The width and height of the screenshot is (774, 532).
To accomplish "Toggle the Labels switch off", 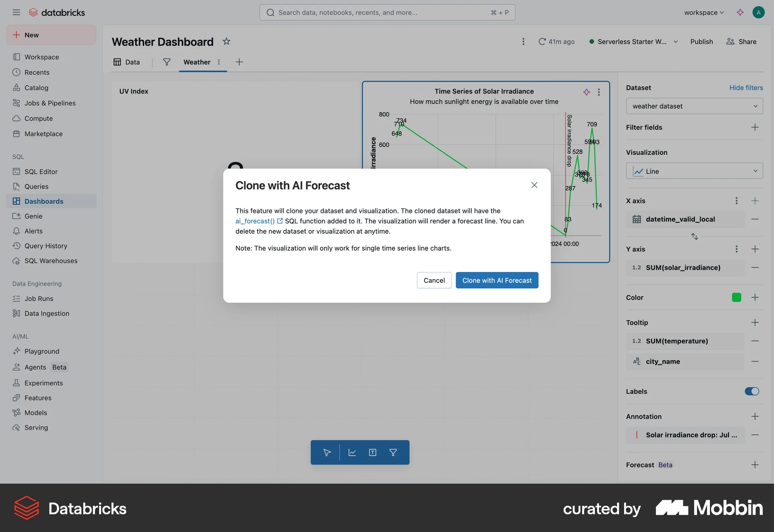I will [x=751, y=391].
